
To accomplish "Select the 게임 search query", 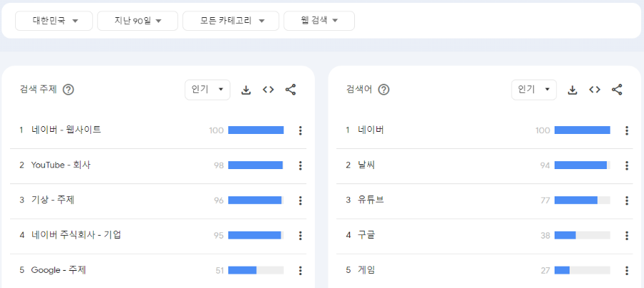I will (x=366, y=270).
